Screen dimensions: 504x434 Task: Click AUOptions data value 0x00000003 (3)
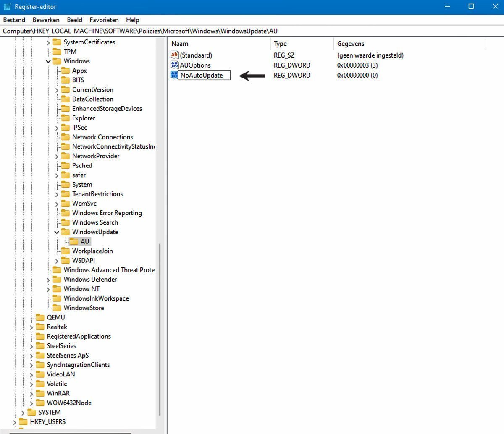[x=357, y=65]
